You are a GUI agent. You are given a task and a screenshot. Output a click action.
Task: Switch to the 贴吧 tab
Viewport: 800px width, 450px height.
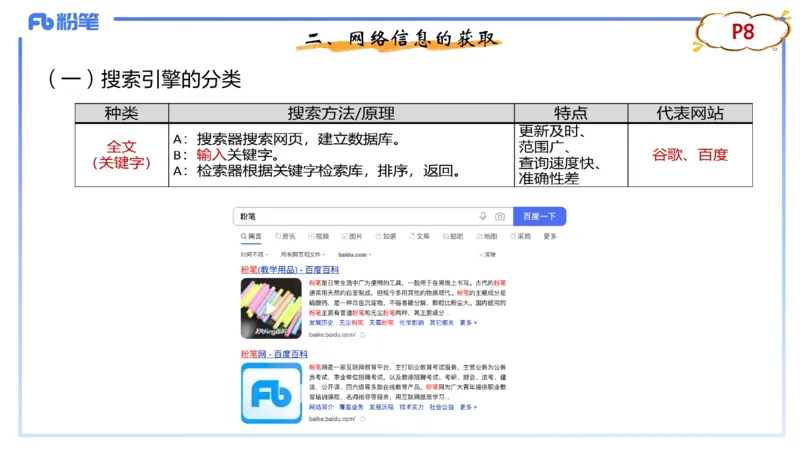pos(453,236)
